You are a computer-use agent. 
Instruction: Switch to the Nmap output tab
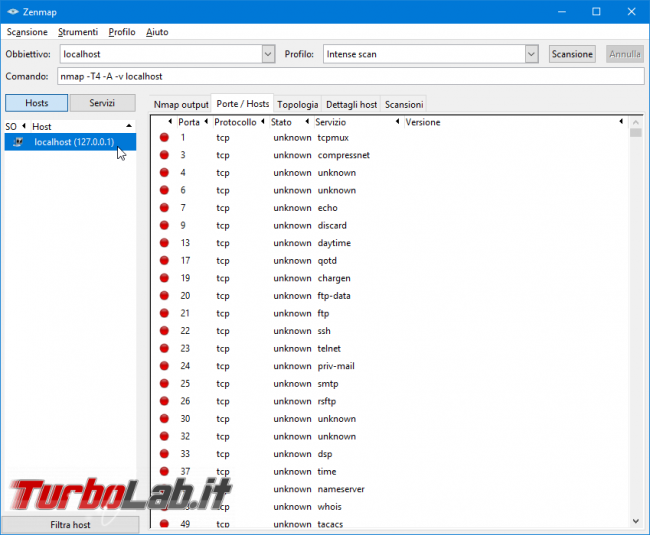pyautogui.click(x=181, y=104)
